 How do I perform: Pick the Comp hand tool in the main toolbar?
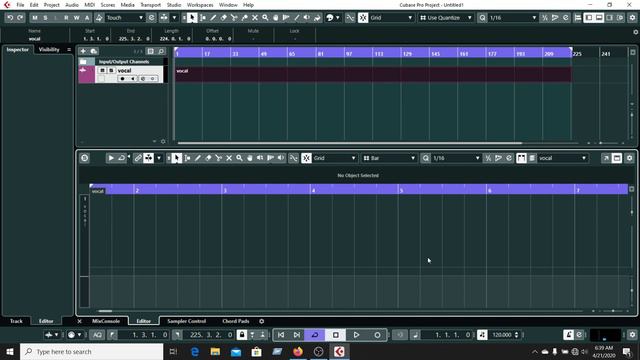pos(276,18)
